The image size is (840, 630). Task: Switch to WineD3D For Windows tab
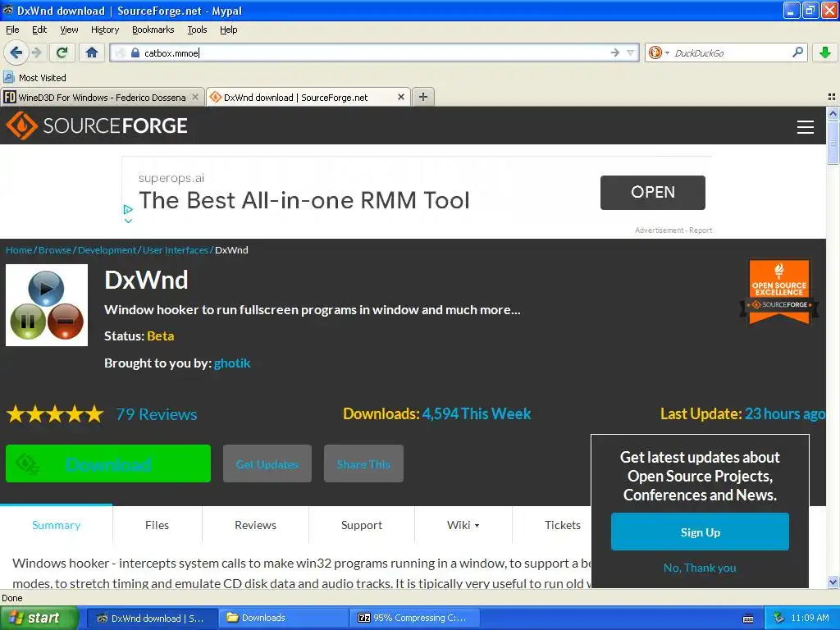pos(103,97)
